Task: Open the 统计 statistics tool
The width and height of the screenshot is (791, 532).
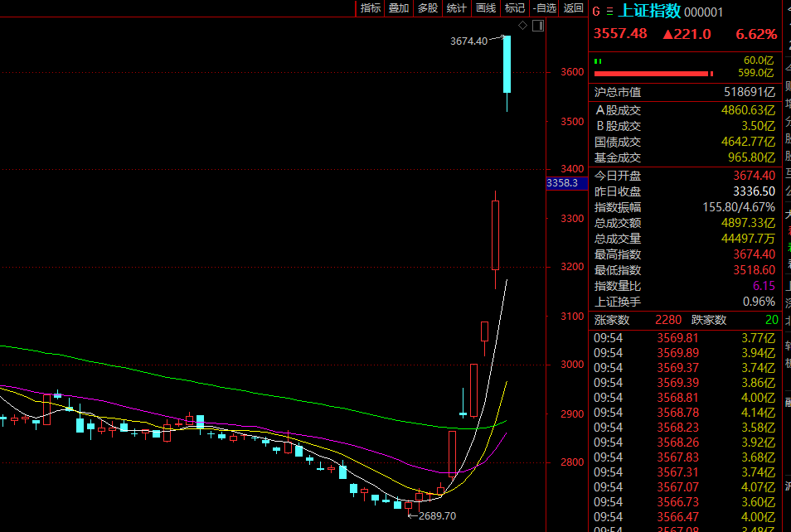Action: tap(457, 8)
